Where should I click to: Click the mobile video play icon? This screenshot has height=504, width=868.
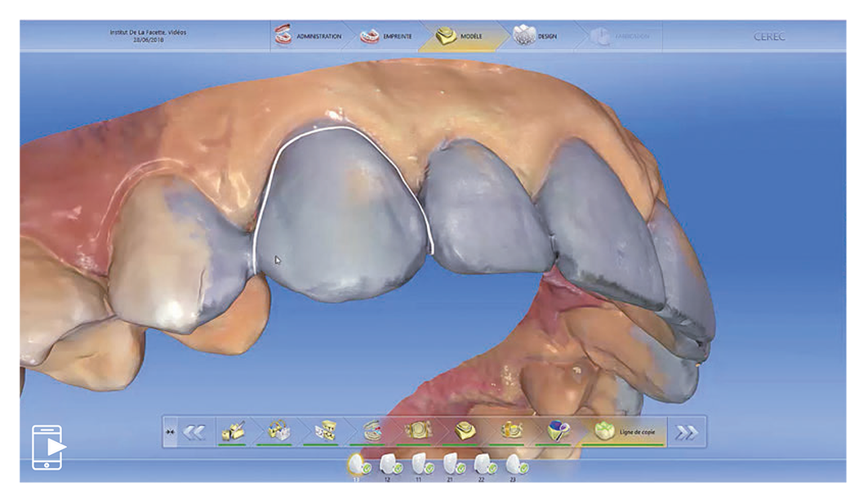(x=48, y=446)
